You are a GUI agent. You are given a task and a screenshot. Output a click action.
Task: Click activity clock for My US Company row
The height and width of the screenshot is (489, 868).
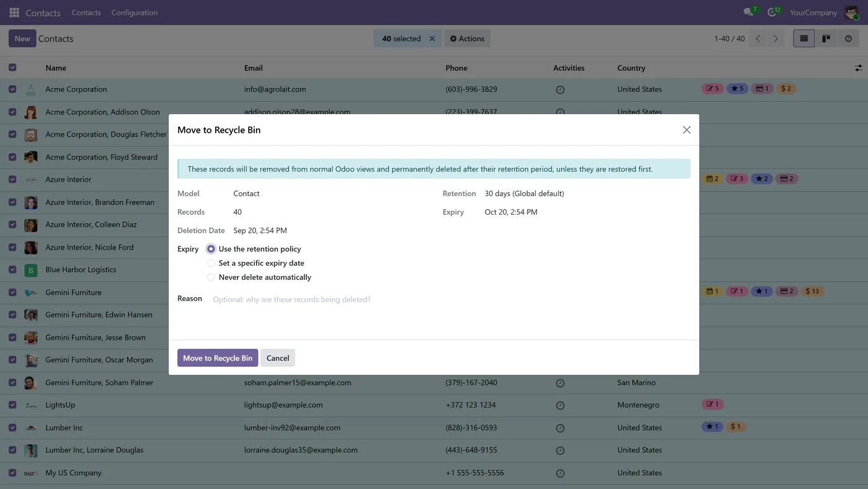point(560,473)
